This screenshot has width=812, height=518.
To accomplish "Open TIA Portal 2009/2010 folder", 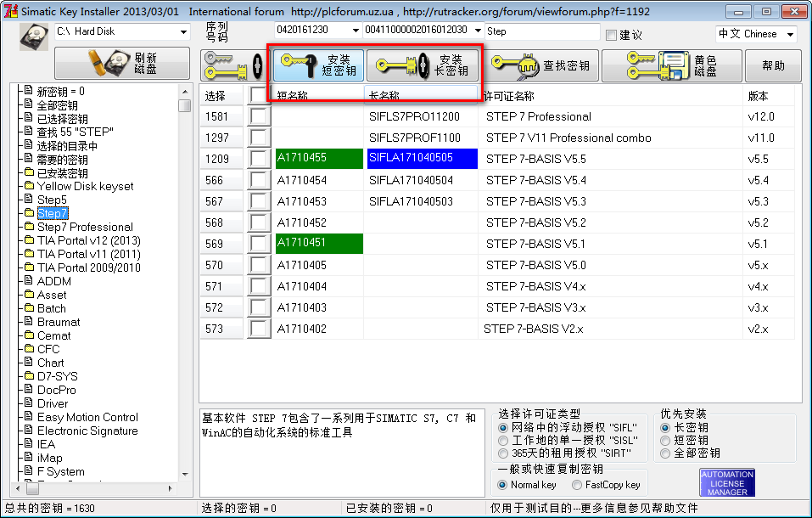I will coord(88,267).
